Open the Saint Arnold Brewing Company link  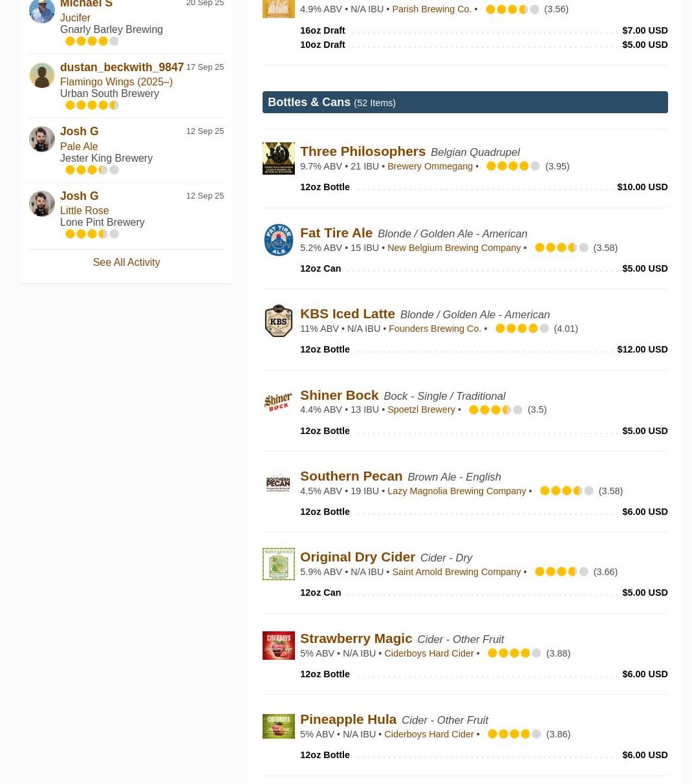(456, 572)
